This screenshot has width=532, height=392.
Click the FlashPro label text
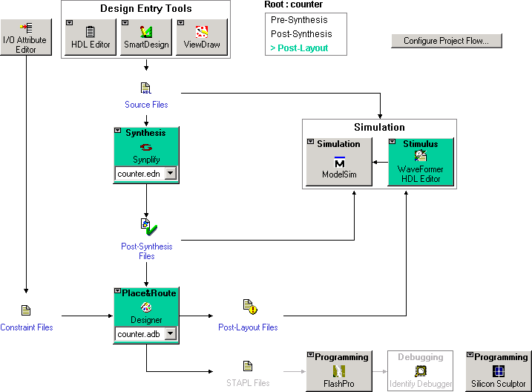tap(338, 384)
